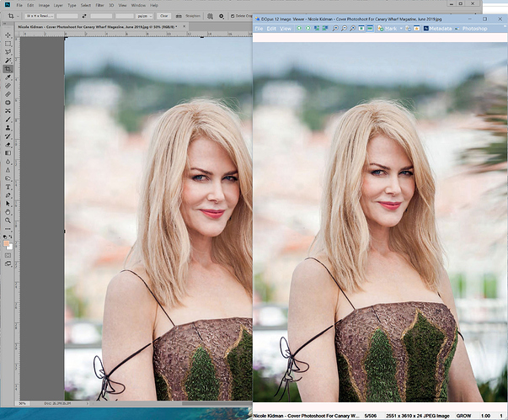Click the Clear button in crop options

[x=164, y=16]
